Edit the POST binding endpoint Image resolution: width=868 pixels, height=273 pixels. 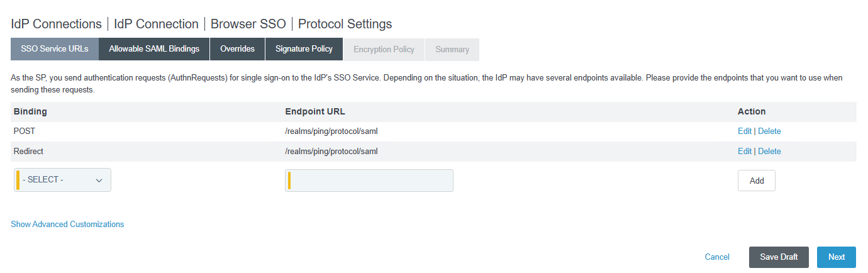(744, 131)
